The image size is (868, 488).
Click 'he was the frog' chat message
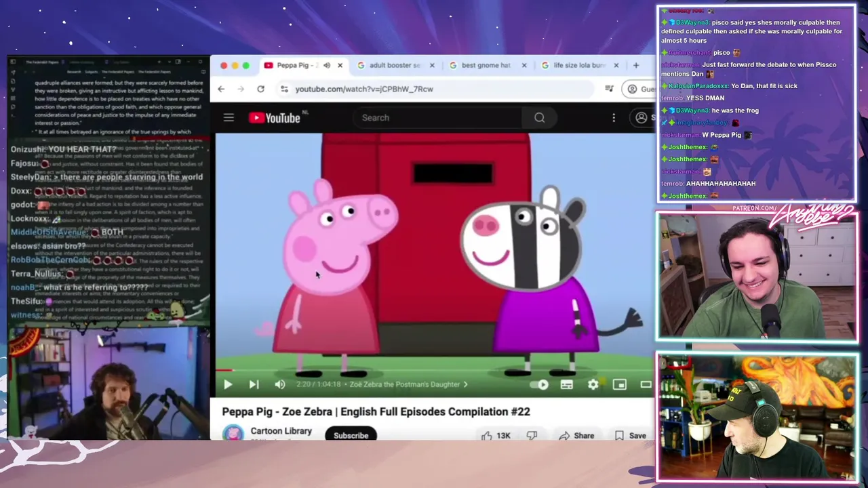point(735,110)
